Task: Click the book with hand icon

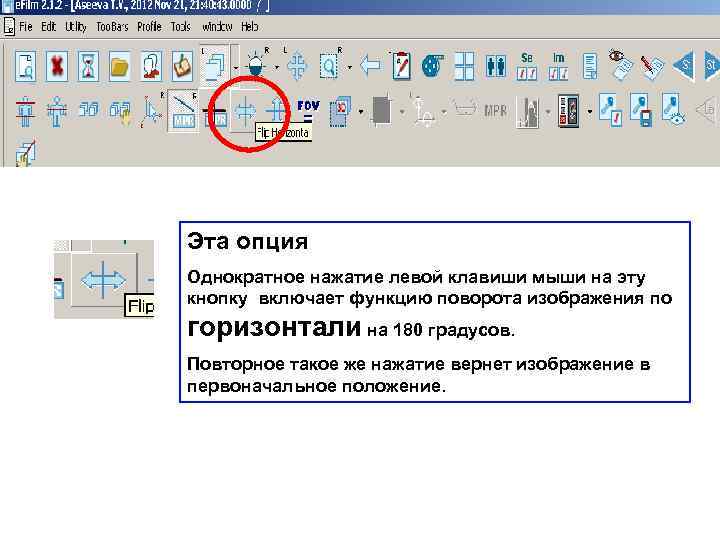Action: point(182,66)
